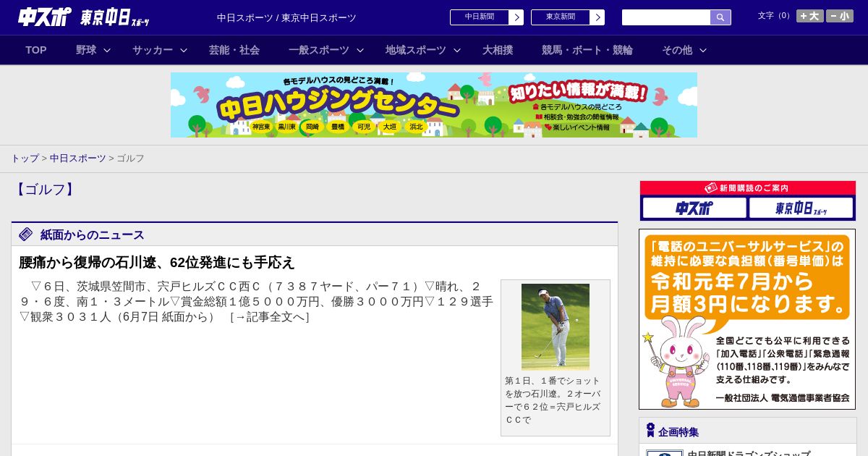Open 芸能・社会 navigation item
Screen dimensions: 868x456
tap(234, 50)
